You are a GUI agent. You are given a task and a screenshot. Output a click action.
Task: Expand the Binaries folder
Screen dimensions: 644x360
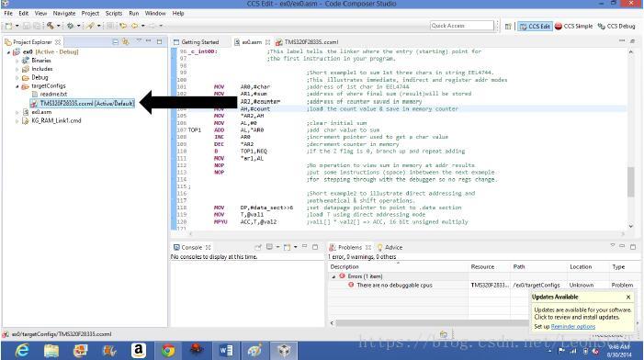point(17,61)
